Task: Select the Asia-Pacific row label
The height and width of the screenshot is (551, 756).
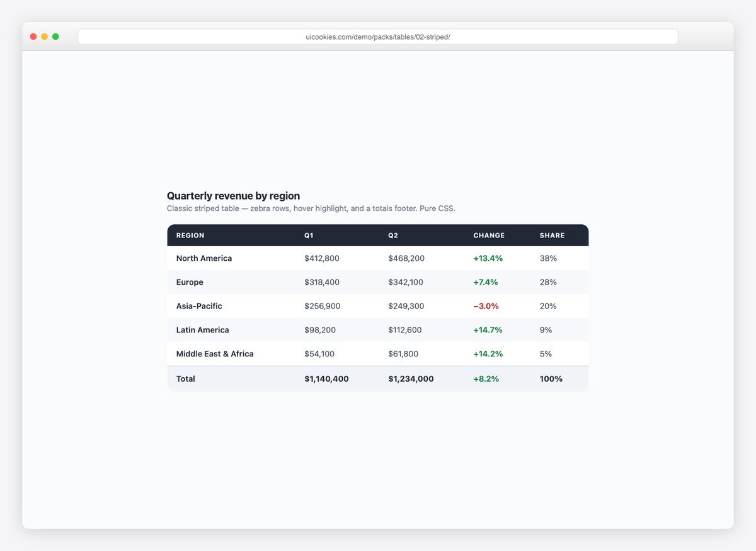Action: pyautogui.click(x=199, y=306)
